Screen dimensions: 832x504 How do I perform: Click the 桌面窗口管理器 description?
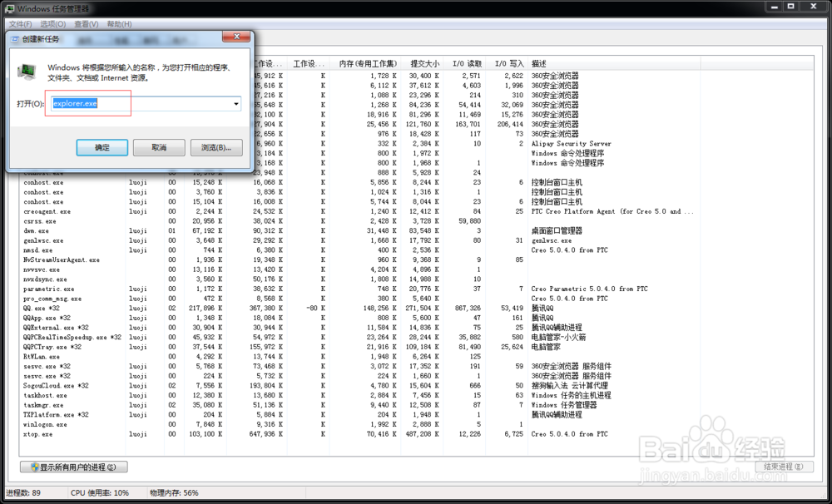pyautogui.click(x=557, y=230)
